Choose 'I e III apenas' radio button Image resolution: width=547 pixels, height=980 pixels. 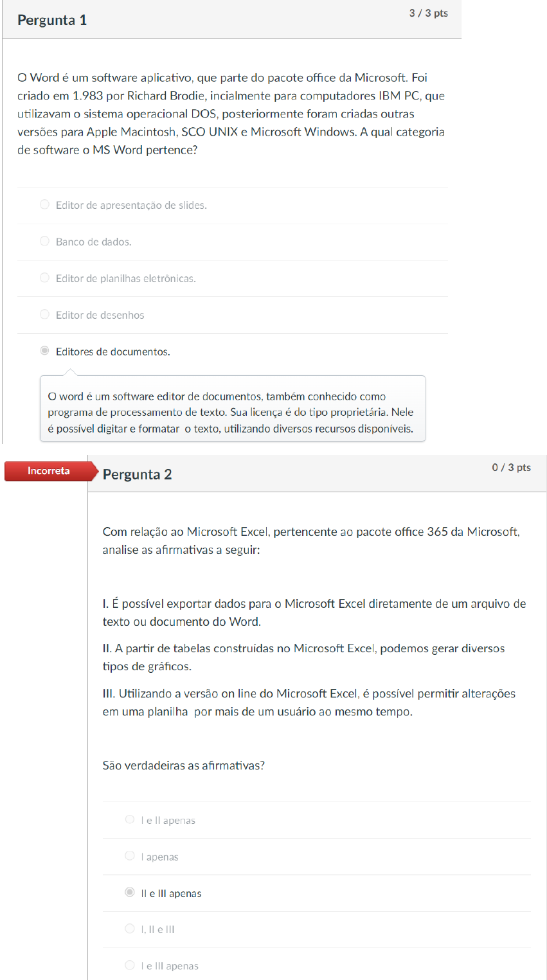tap(130, 965)
